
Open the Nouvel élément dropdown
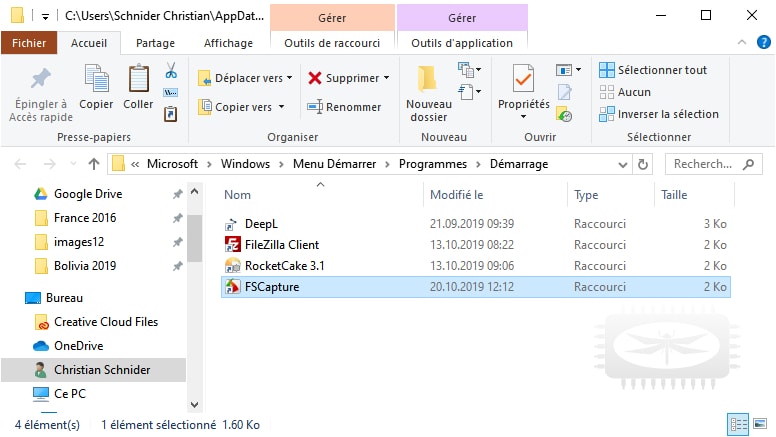[x=469, y=70]
